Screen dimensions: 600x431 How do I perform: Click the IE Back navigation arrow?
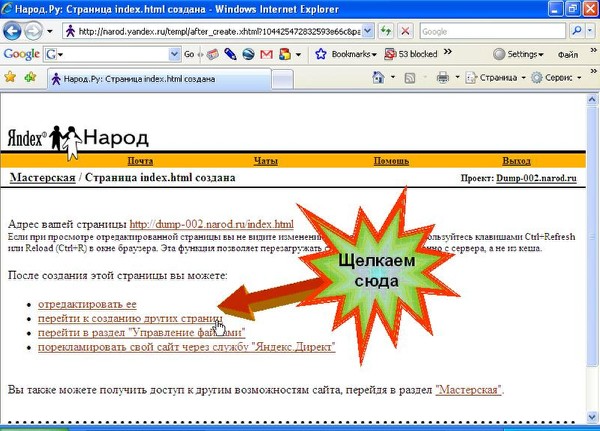[x=12, y=31]
